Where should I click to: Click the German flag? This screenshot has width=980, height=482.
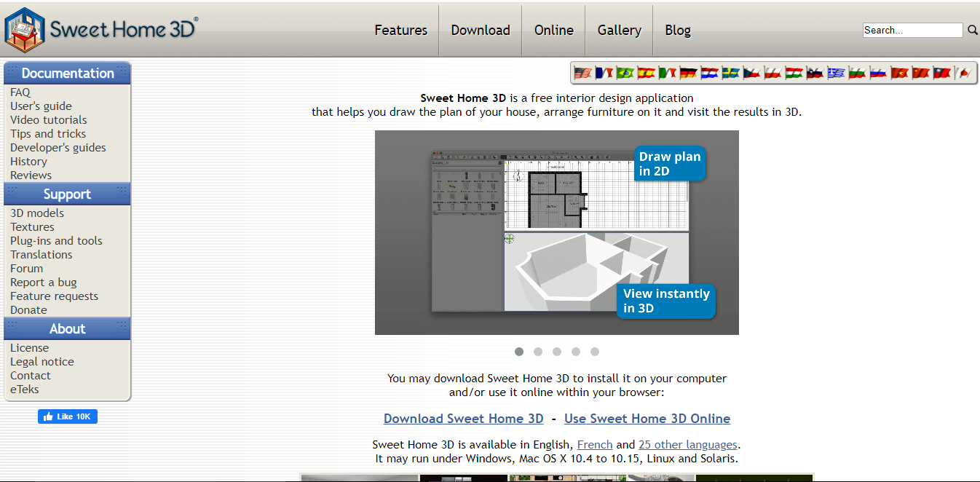(x=688, y=73)
